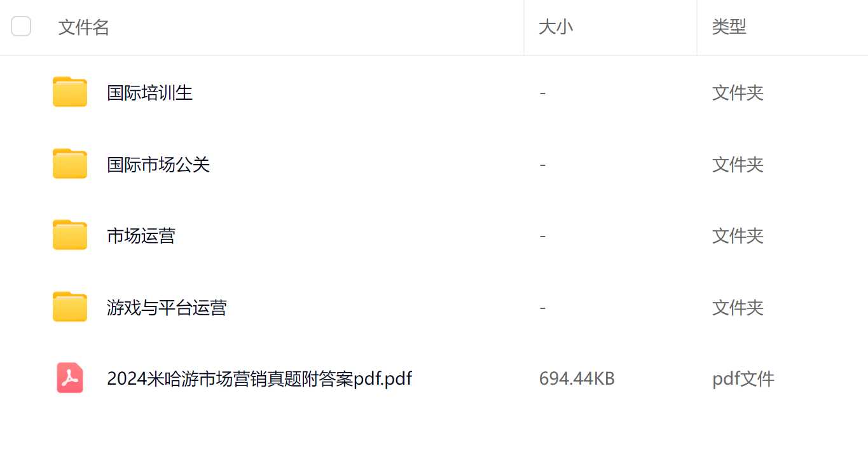Sort list by the 类型 column header

pos(729,27)
